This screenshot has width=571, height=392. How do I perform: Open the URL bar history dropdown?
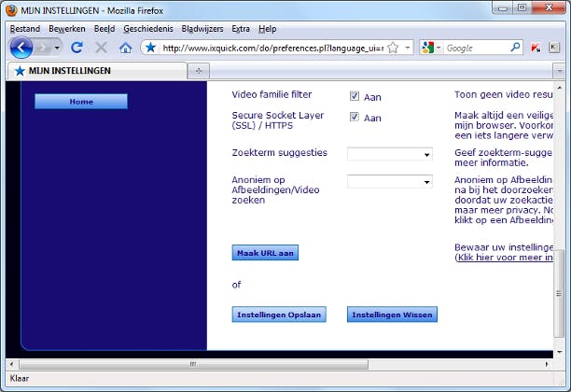(x=408, y=48)
